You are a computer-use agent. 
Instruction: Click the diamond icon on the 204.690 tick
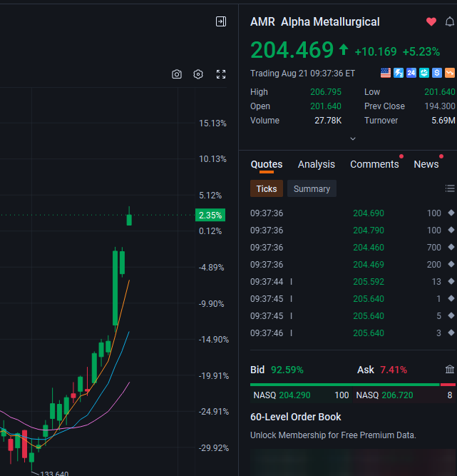pos(451,213)
